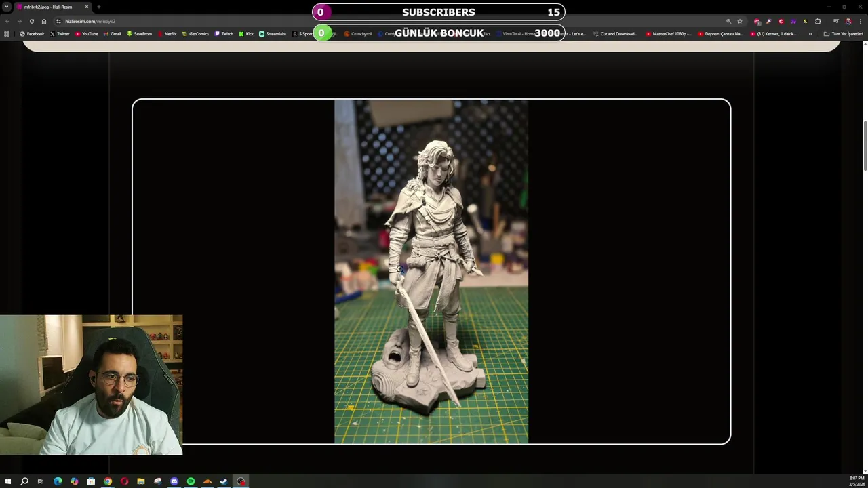Image resolution: width=868 pixels, height=488 pixels.
Task: Open the Netflix bookmark
Action: click(167, 34)
